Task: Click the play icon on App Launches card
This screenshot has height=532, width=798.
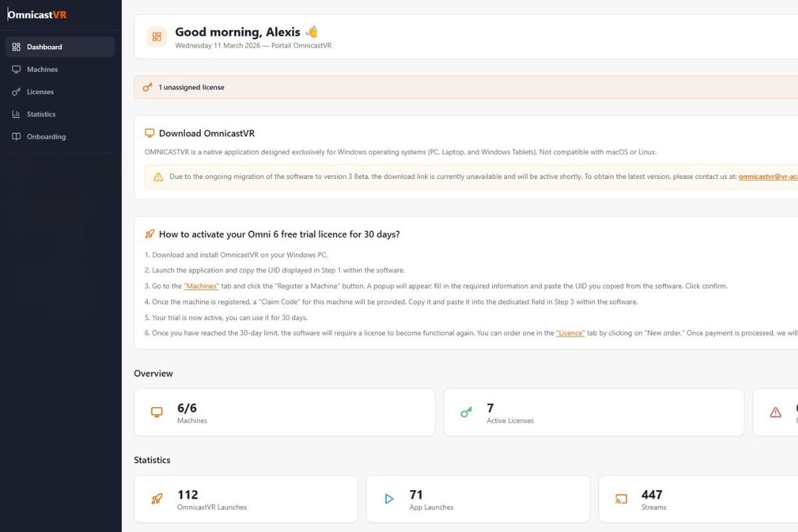Action: [x=389, y=499]
